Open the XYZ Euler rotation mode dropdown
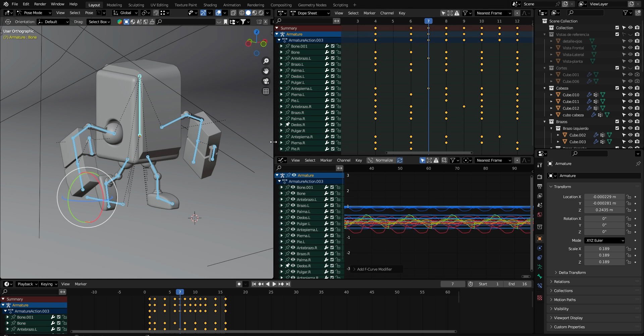Image resolution: width=644 pixels, height=336 pixels. (x=604, y=240)
